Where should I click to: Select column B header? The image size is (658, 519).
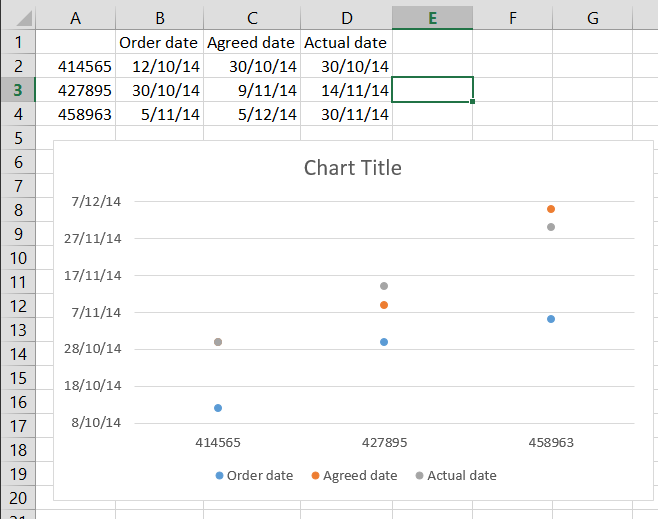159,18
